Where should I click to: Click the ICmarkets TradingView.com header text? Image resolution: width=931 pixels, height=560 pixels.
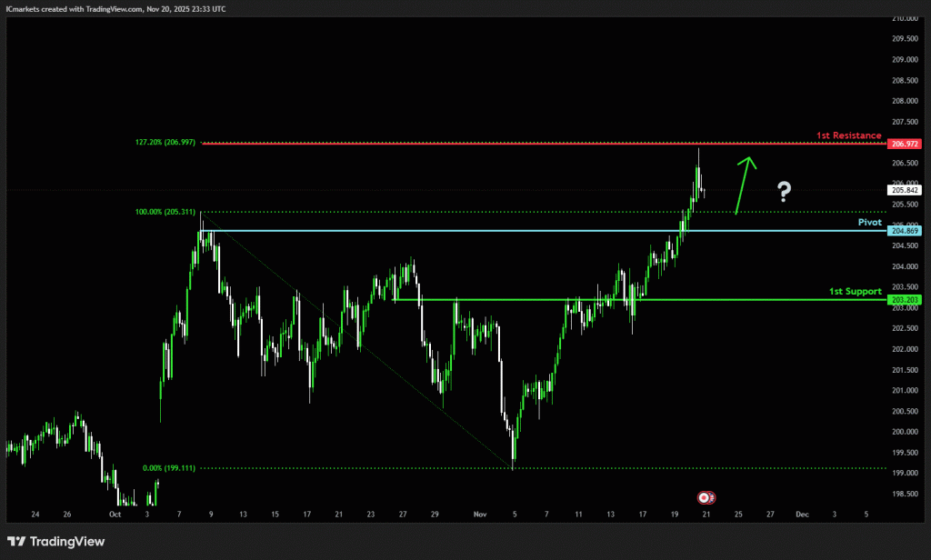116,8
